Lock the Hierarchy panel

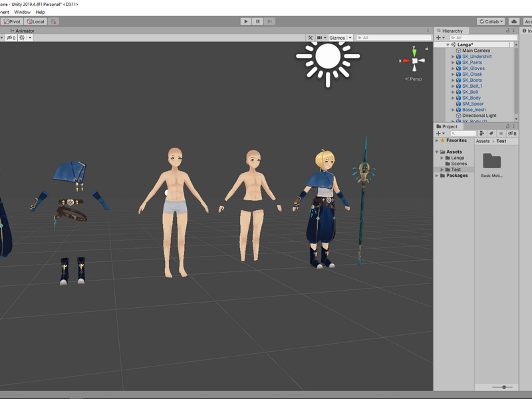[507, 31]
